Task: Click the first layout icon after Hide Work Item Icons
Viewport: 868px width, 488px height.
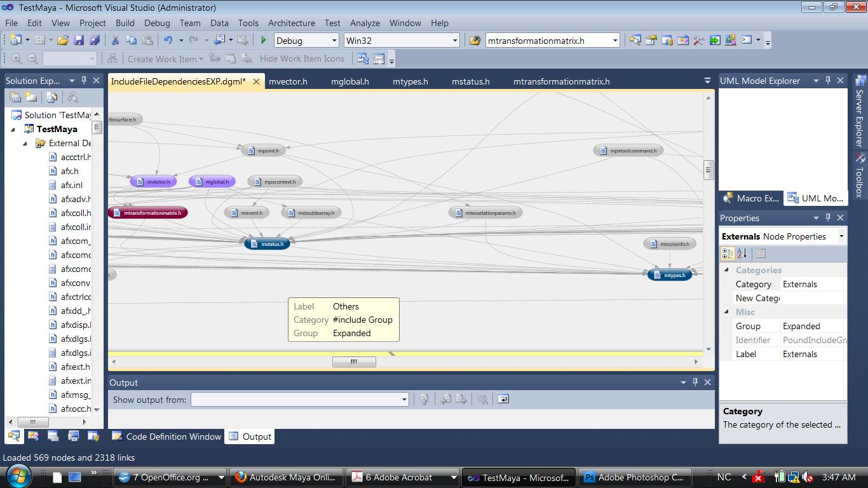Action: point(363,59)
